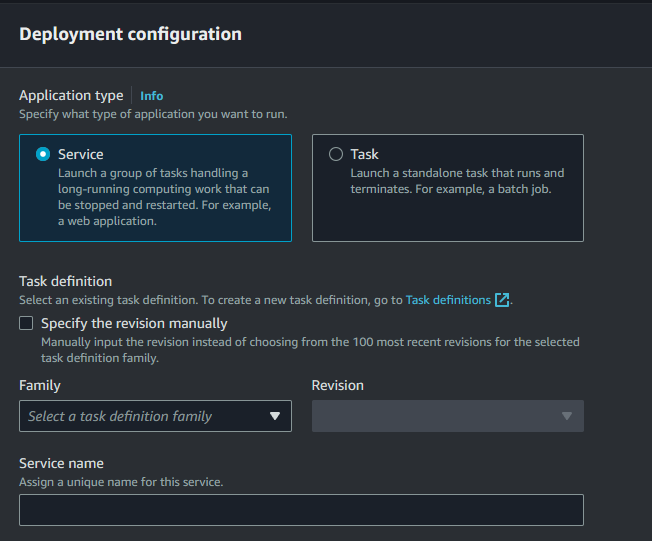The image size is (652, 541).
Task: Select the Service radio button
Action: 43,154
